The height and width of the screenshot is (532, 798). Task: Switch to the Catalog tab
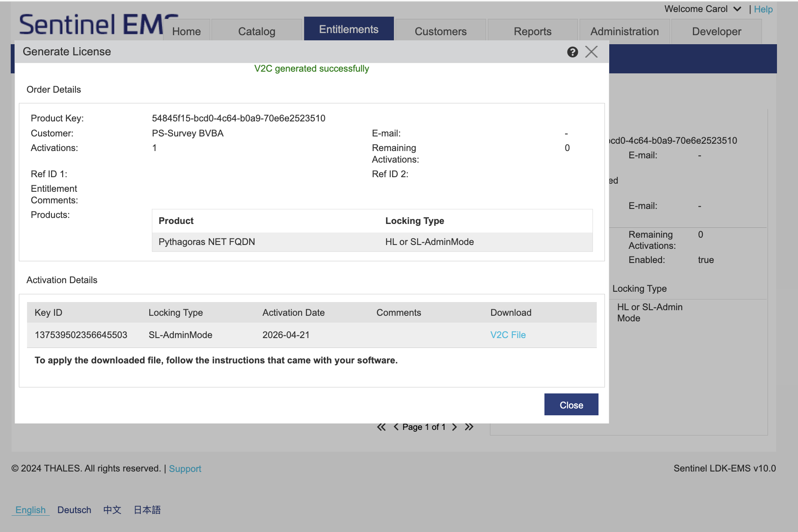click(x=257, y=31)
